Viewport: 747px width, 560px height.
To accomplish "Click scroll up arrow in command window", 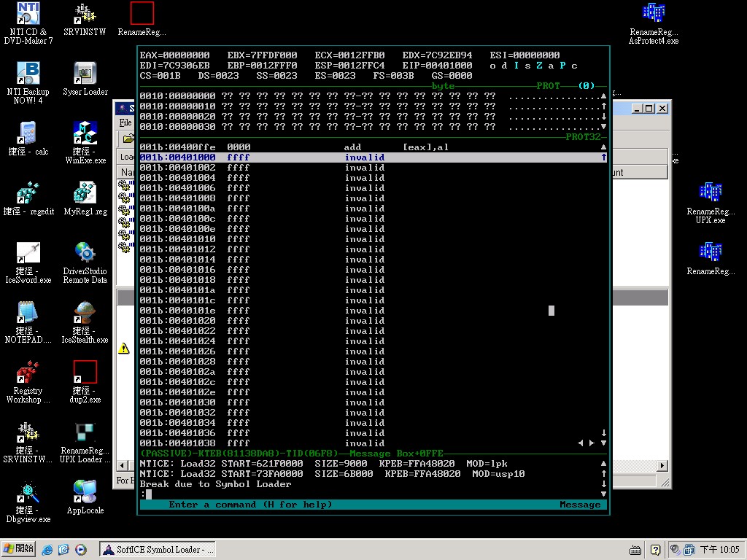I will click(x=603, y=463).
